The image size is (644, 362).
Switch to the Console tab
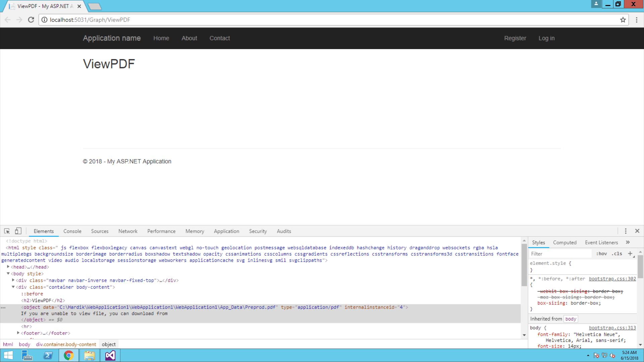72,231
